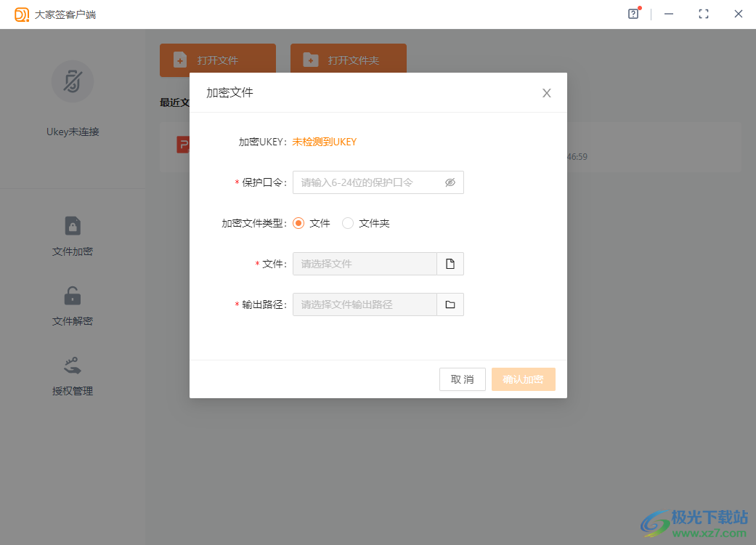This screenshot has height=545, width=756.
Task: Select the 文件 radio button
Action: pyautogui.click(x=298, y=223)
